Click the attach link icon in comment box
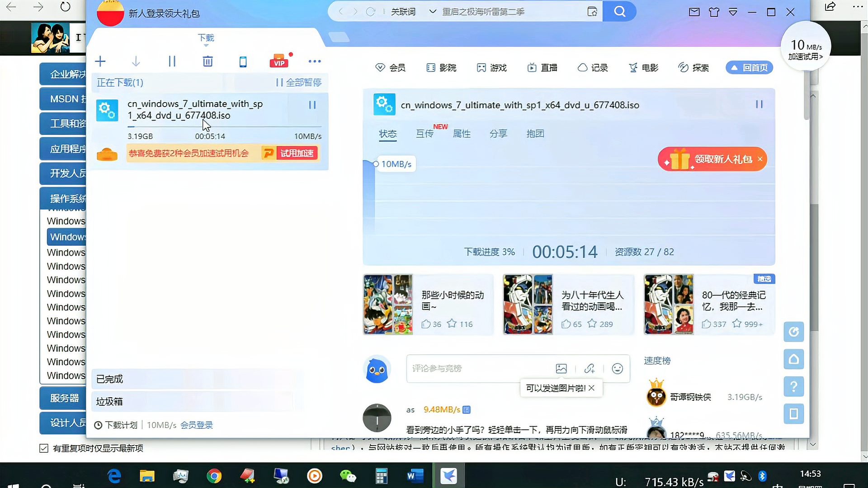This screenshot has height=488, width=868. pyautogui.click(x=590, y=369)
